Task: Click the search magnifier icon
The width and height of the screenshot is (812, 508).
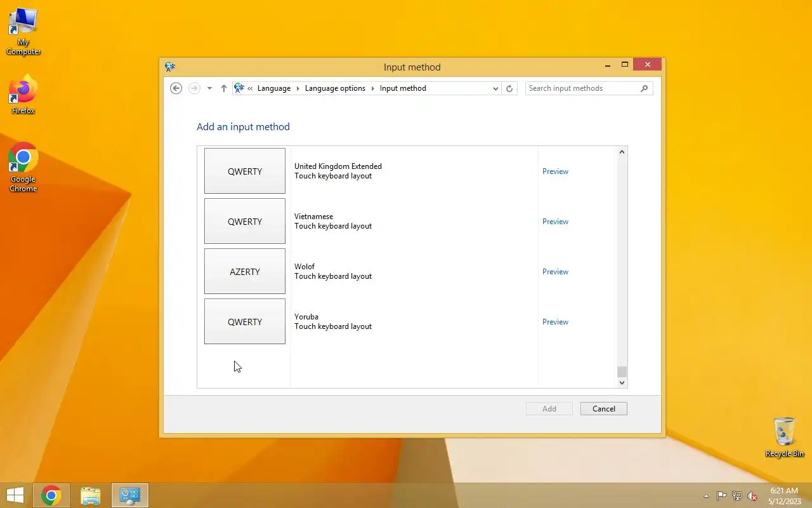Action: point(645,88)
